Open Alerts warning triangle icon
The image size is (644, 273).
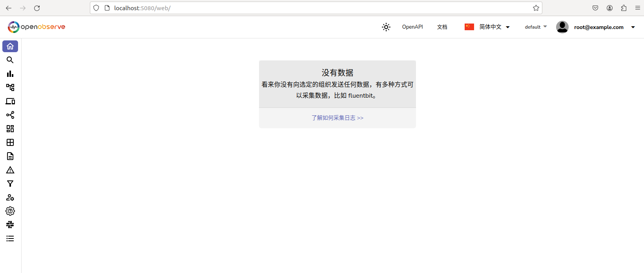(10, 170)
